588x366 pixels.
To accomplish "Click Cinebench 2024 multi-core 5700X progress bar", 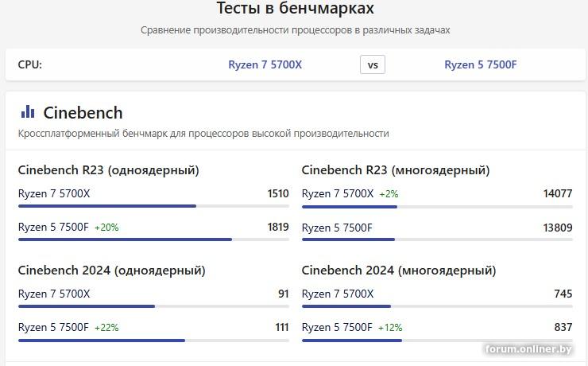I will (437, 306).
